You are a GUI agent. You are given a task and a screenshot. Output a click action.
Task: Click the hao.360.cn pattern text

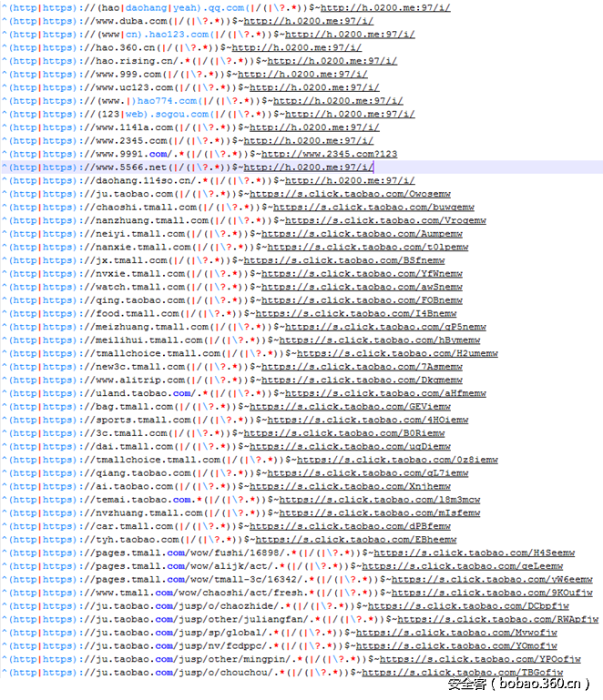coord(126,47)
